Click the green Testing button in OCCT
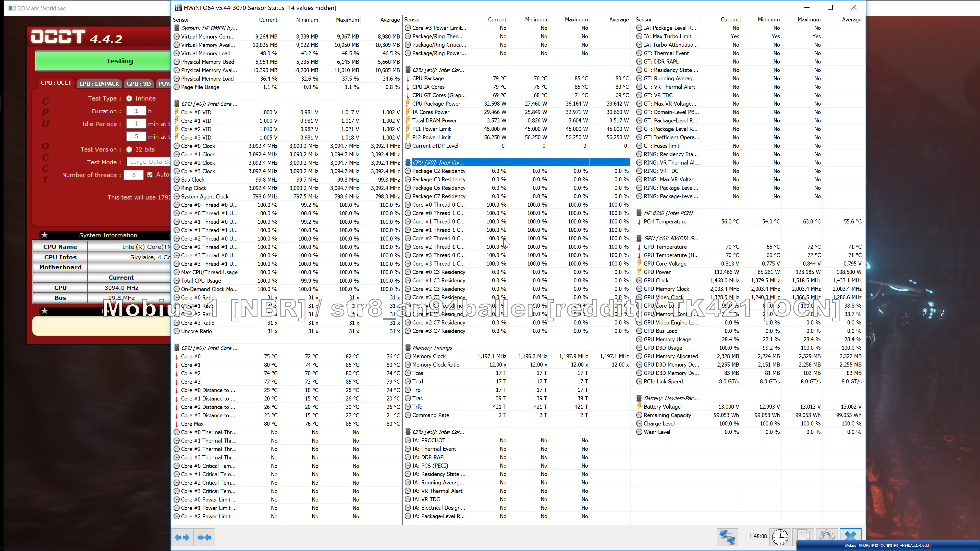The image size is (980, 551). coord(103,61)
